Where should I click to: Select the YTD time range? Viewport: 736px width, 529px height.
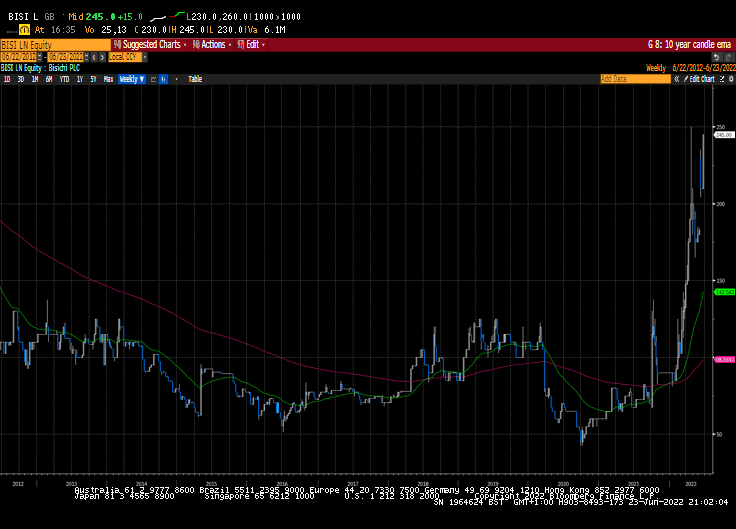pyautogui.click(x=64, y=78)
